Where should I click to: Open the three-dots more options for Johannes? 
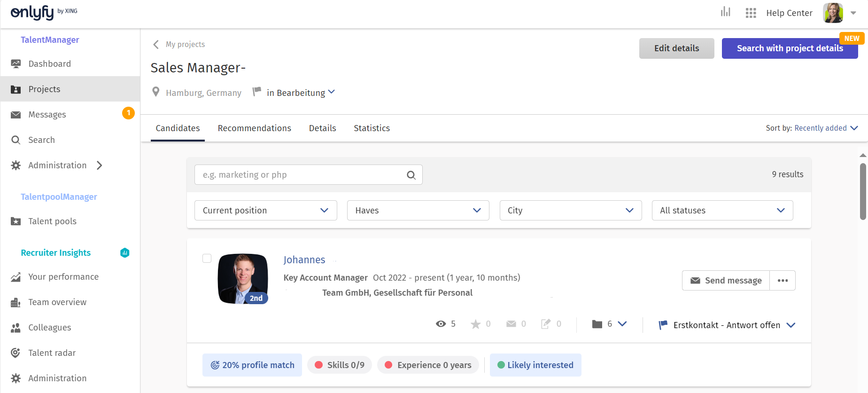click(x=783, y=281)
